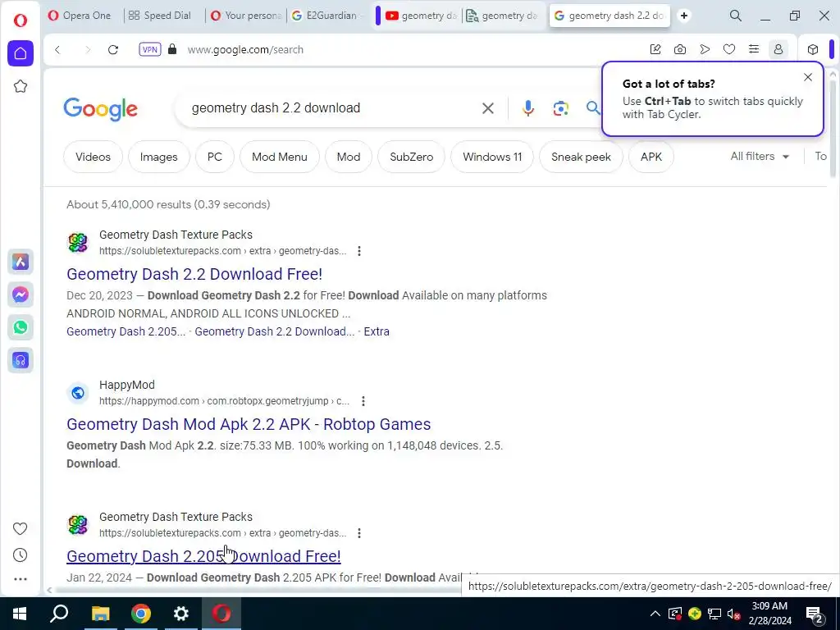
Task: Open the heart pinboards icon in sidebar
Action: (x=21, y=529)
